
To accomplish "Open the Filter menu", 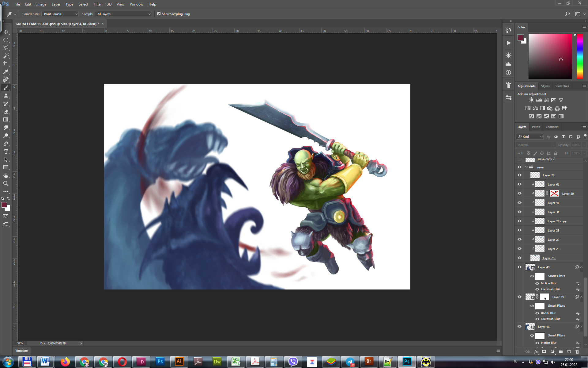I will tap(98, 4).
